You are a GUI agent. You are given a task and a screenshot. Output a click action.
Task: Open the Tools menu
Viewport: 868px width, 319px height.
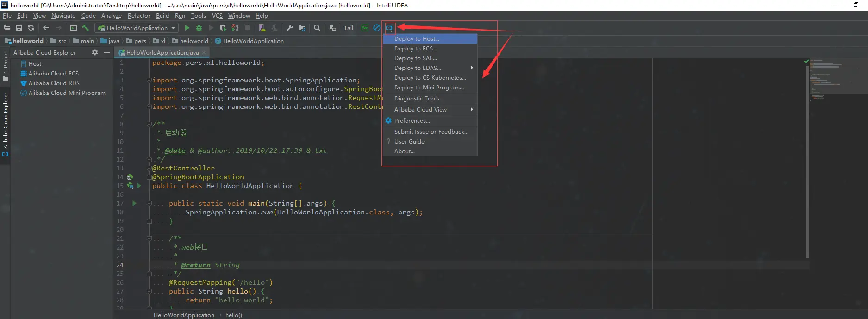point(199,15)
